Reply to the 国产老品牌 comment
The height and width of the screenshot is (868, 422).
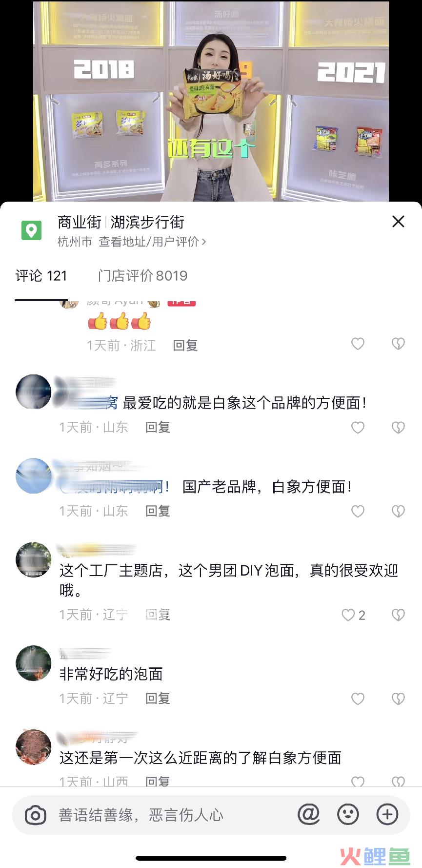(x=158, y=511)
